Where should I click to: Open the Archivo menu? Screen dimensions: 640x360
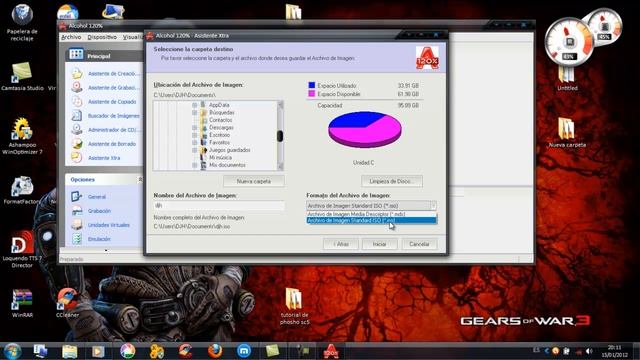coord(71,37)
